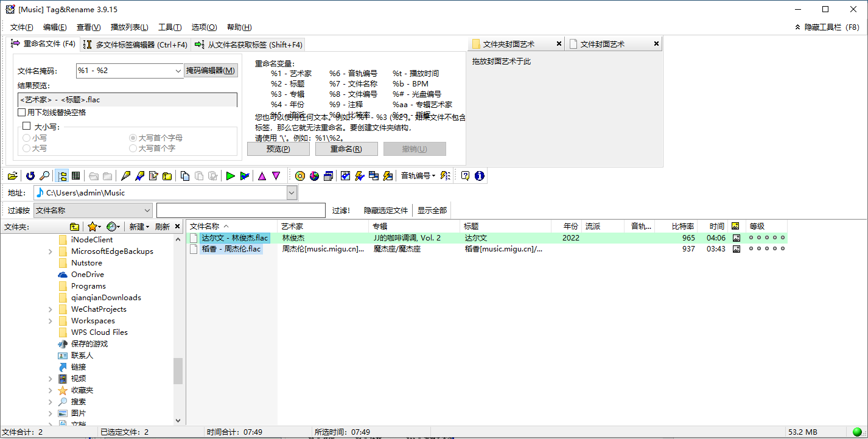This screenshot has height=439, width=868.
Task: Expand the 视频 folder node
Action: [x=51, y=379]
